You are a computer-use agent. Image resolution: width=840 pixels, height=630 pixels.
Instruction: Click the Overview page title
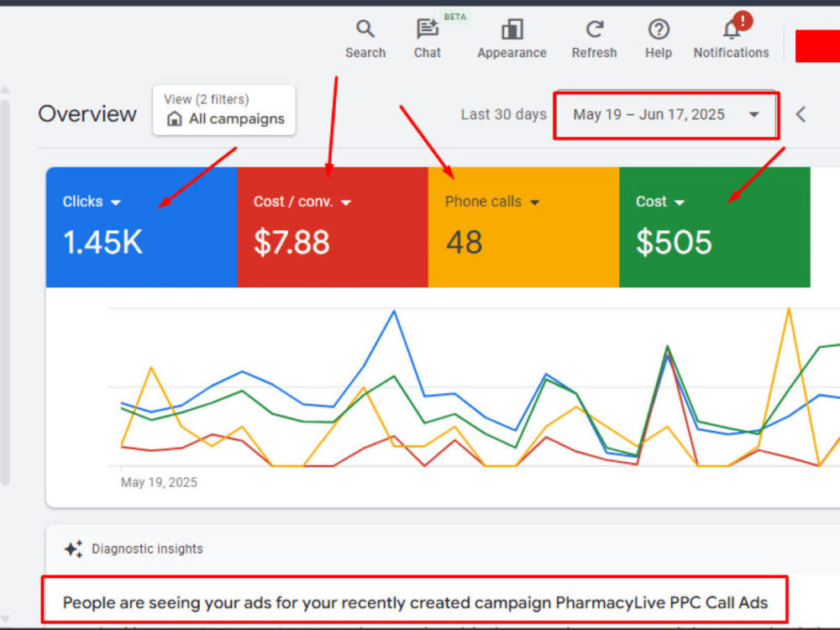87,113
